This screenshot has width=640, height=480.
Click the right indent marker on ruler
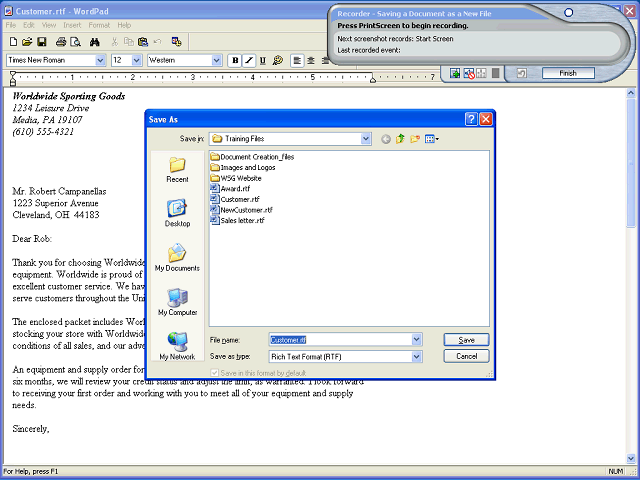[x=373, y=80]
